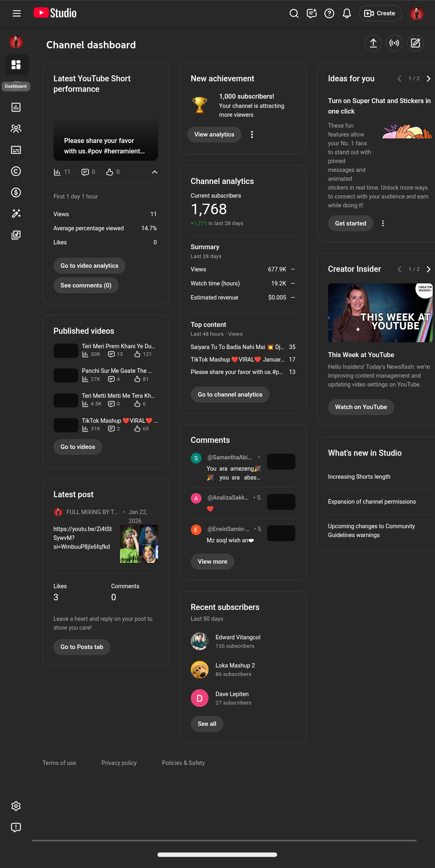Open the search magnifier icon
The width and height of the screenshot is (435, 868).
click(x=294, y=13)
